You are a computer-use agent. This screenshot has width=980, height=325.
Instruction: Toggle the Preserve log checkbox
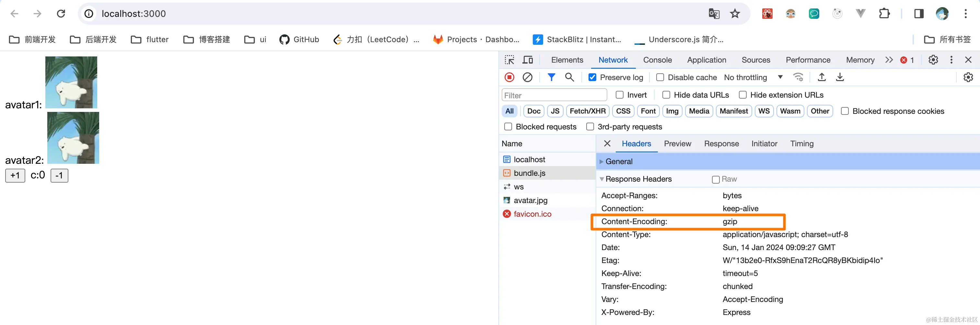(x=592, y=77)
